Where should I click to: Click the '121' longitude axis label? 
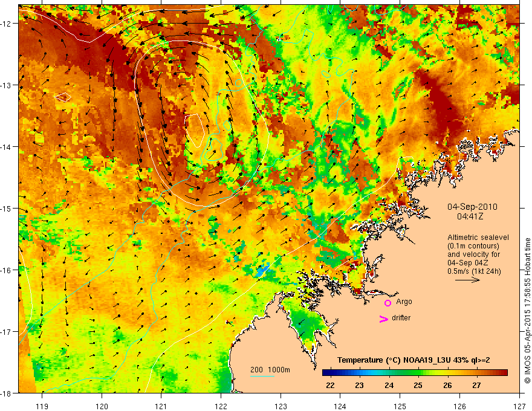(161, 406)
